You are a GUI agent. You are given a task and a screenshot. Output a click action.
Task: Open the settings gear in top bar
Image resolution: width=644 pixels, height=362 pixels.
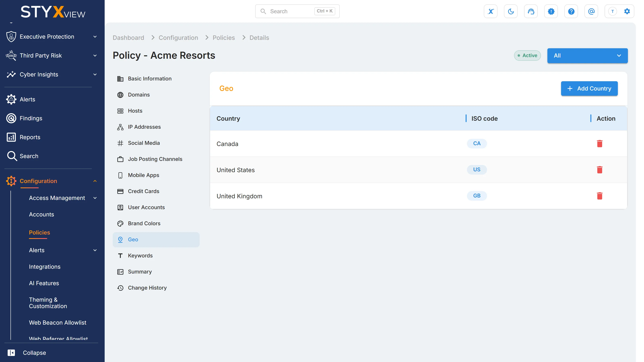[627, 11]
